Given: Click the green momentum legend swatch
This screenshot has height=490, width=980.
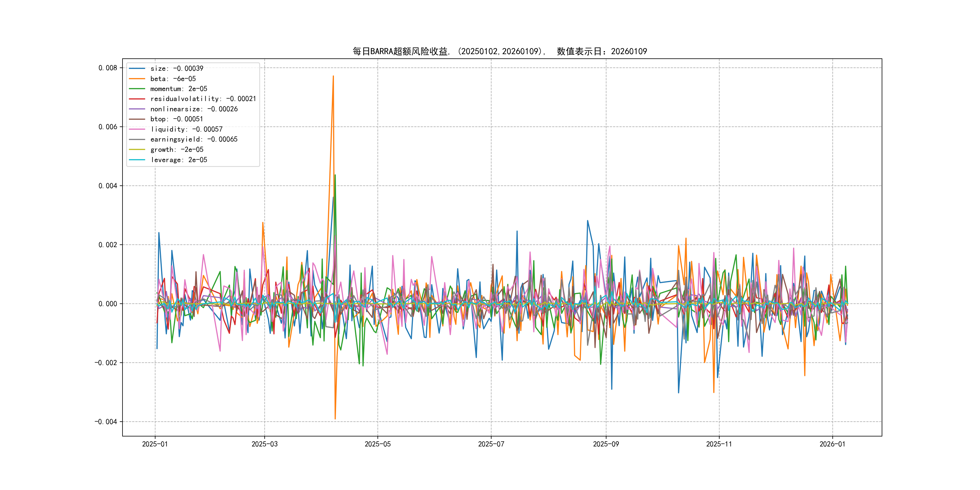Looking at the screenshot, I should pos(137,89).
